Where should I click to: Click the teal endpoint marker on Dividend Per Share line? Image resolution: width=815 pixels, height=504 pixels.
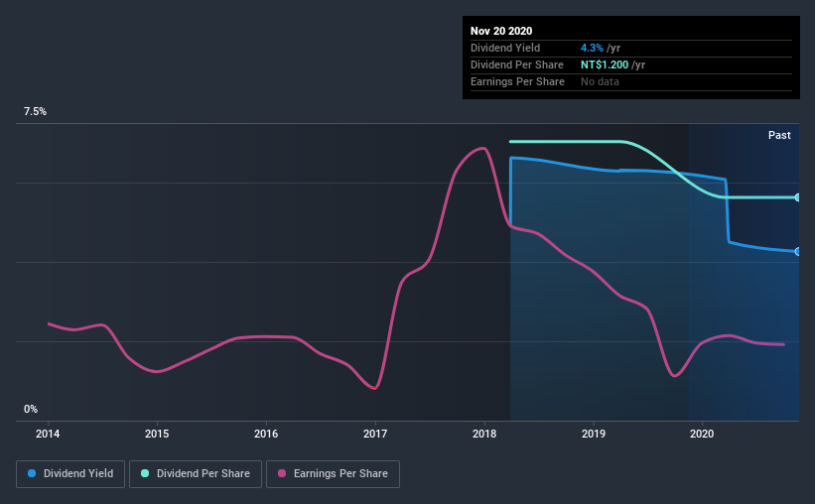tap(798, 197)
